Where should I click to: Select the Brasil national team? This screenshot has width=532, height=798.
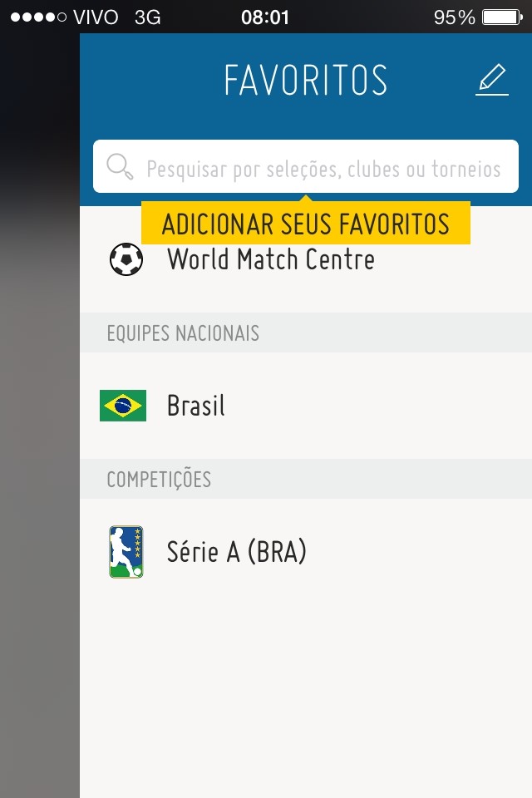coord(196,406)
